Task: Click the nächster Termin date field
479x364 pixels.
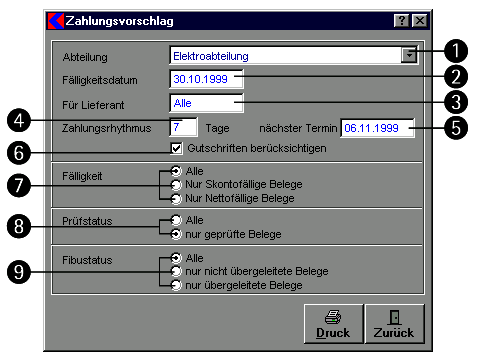Action: click(377, 128)
